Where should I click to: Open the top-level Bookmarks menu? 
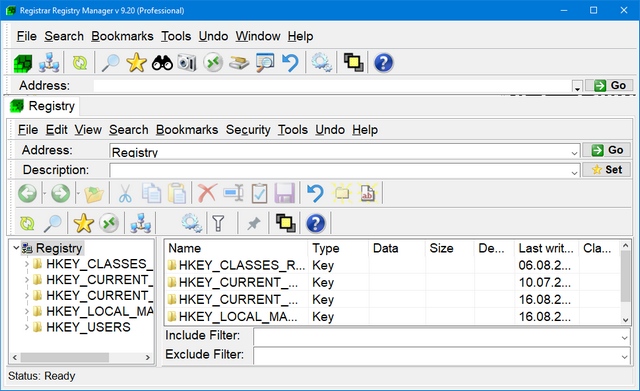coord(122,36)
